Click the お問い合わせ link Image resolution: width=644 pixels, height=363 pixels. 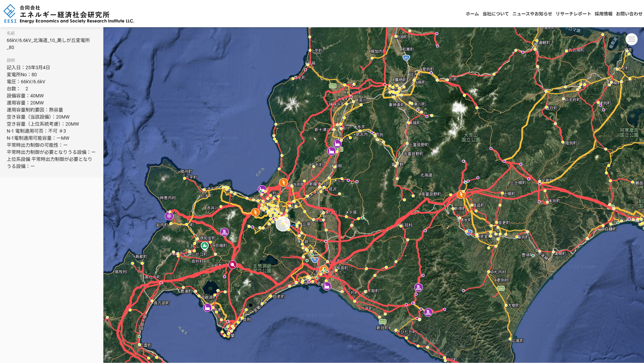pos(629,14)
